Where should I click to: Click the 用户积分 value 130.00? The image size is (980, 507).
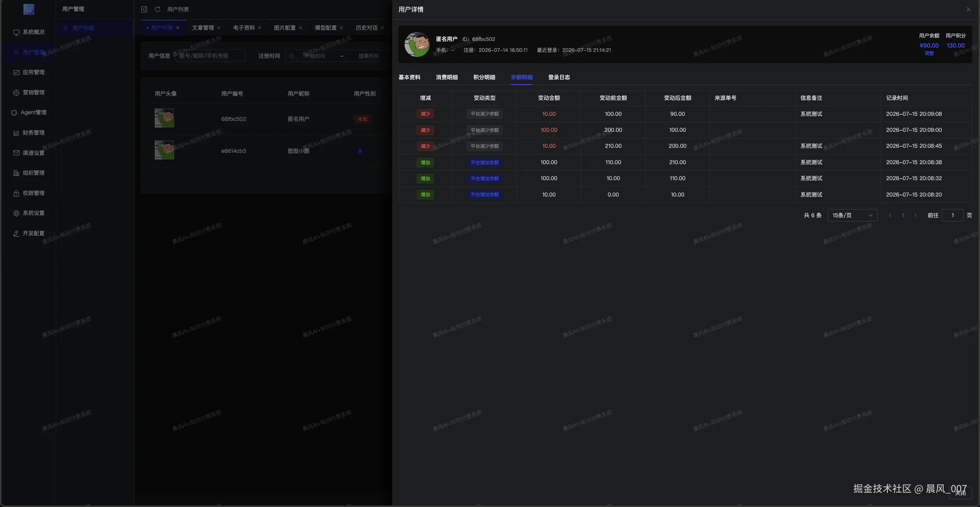(x=956, y=46)
